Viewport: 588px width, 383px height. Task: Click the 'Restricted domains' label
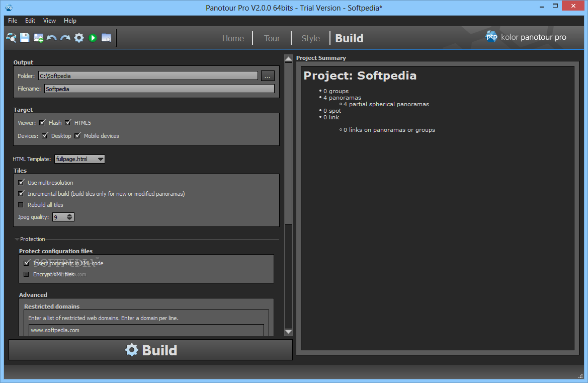[52, 307]
